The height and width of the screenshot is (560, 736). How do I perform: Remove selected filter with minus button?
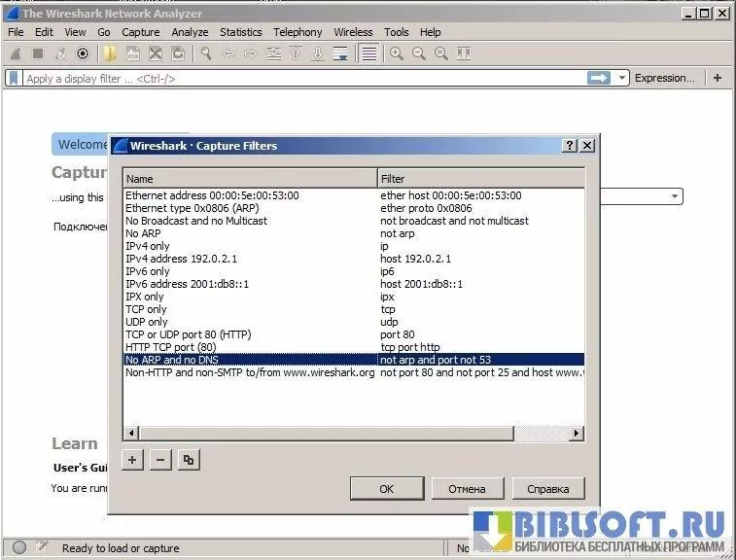(161, 459)
